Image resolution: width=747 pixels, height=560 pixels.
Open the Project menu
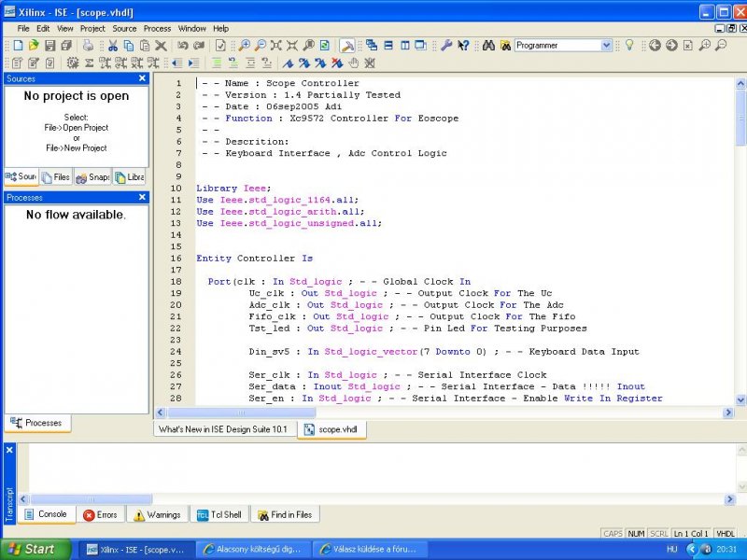pos(92,29)
